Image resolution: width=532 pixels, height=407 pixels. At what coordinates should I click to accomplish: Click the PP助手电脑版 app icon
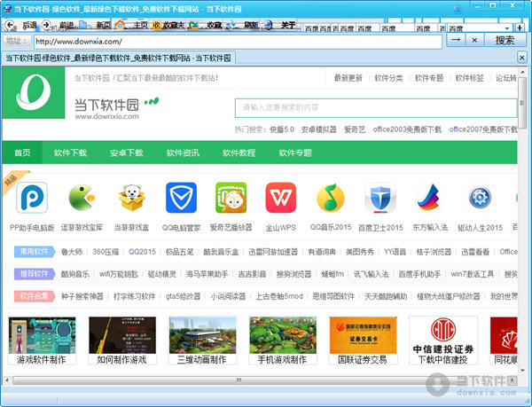tap(32, 198)
